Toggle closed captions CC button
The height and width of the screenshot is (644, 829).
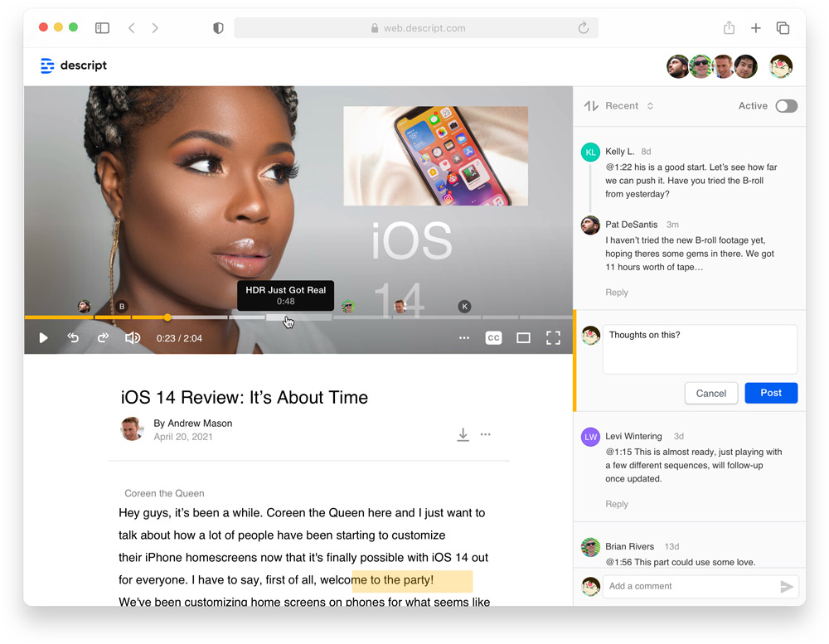click(493, 338)
